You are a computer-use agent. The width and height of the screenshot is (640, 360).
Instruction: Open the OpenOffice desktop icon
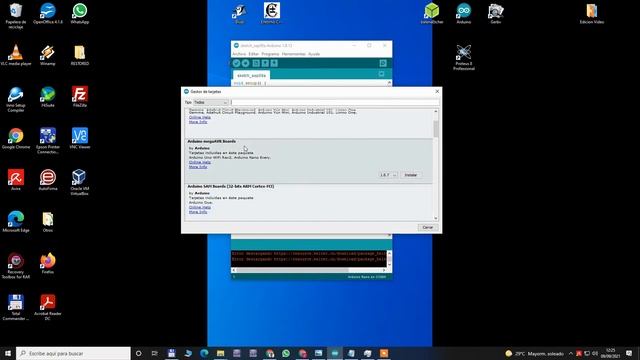48,13
